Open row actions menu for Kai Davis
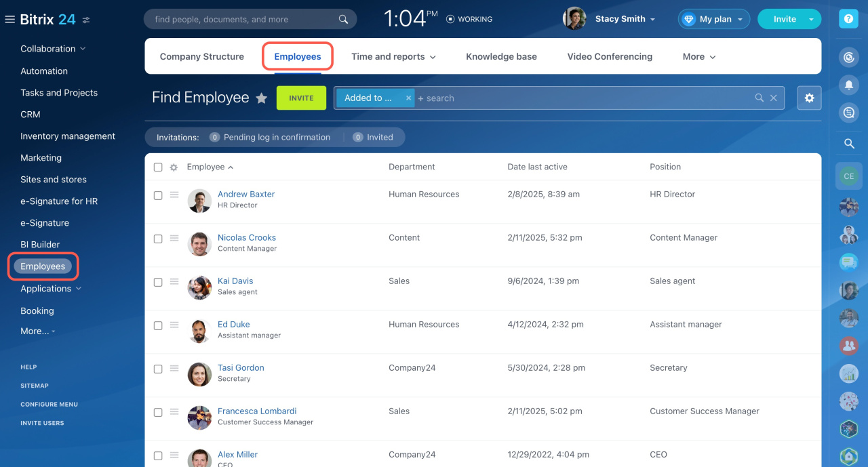 pos(174,282)
